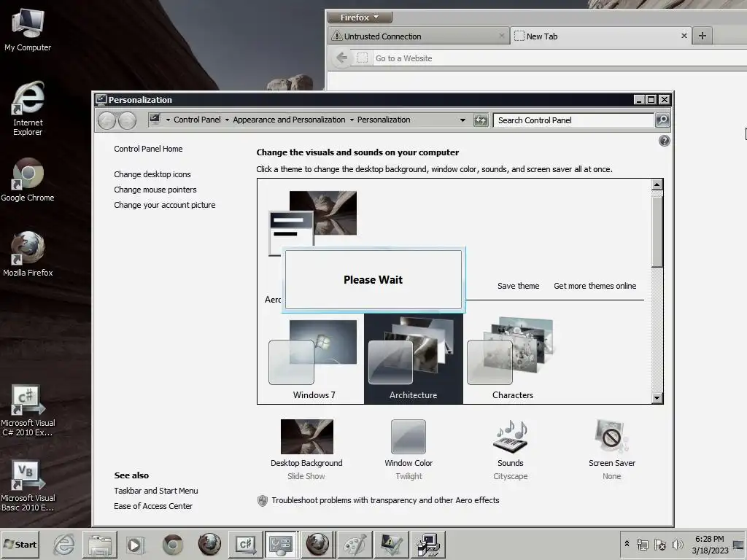Click theme list scroll down arrow
The image size is (747, 560).
(657, 398)
